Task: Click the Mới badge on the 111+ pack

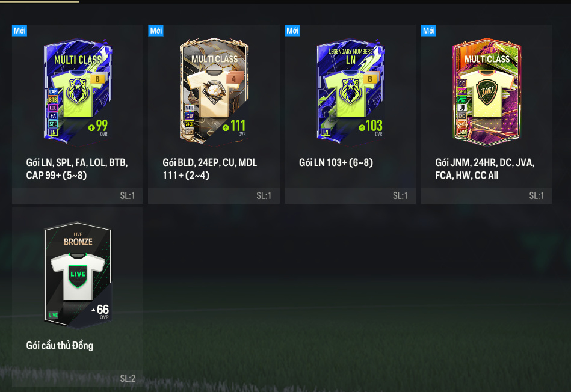Action: click(x=156, y=31)
